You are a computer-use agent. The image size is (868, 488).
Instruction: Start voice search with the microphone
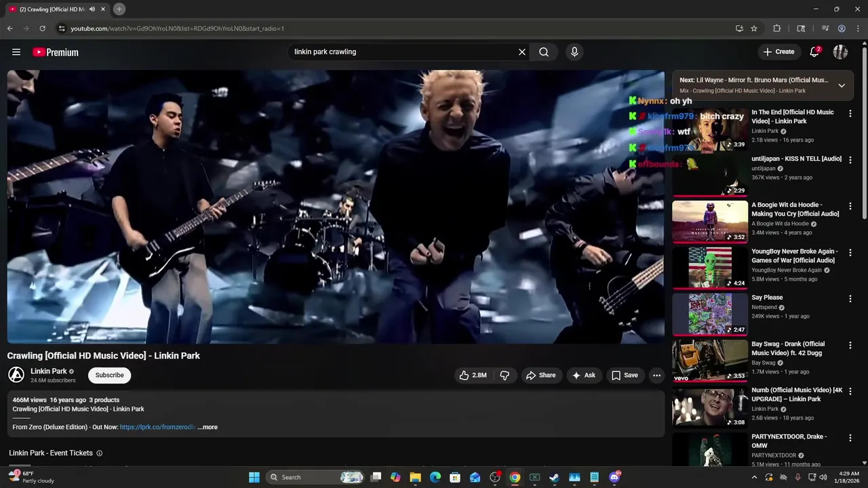574,52
